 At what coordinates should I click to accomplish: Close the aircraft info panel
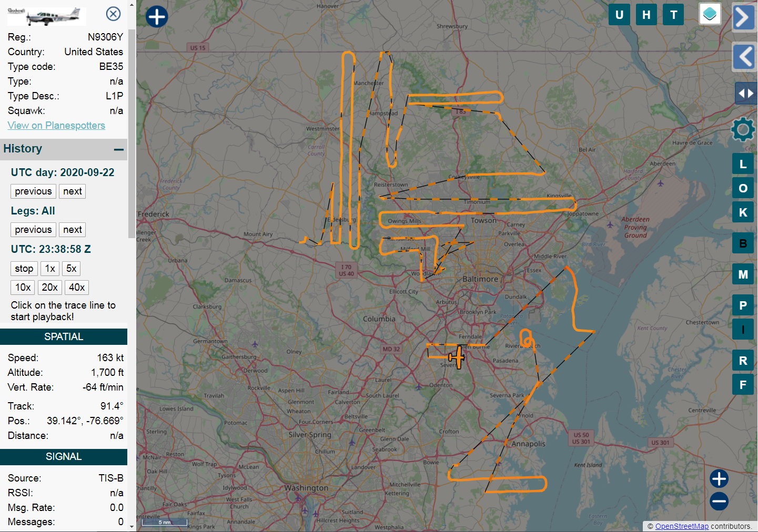tap(113, 14)
